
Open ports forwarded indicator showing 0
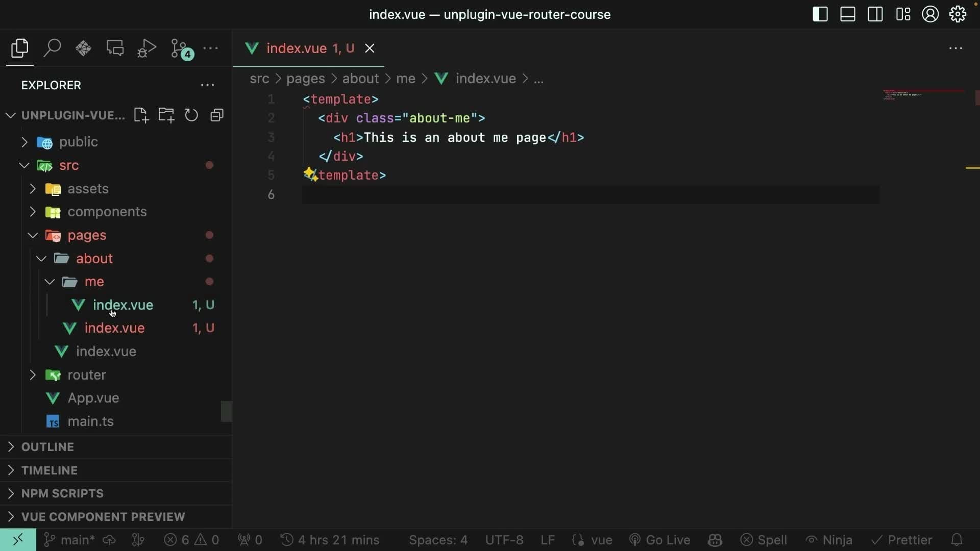250,540
